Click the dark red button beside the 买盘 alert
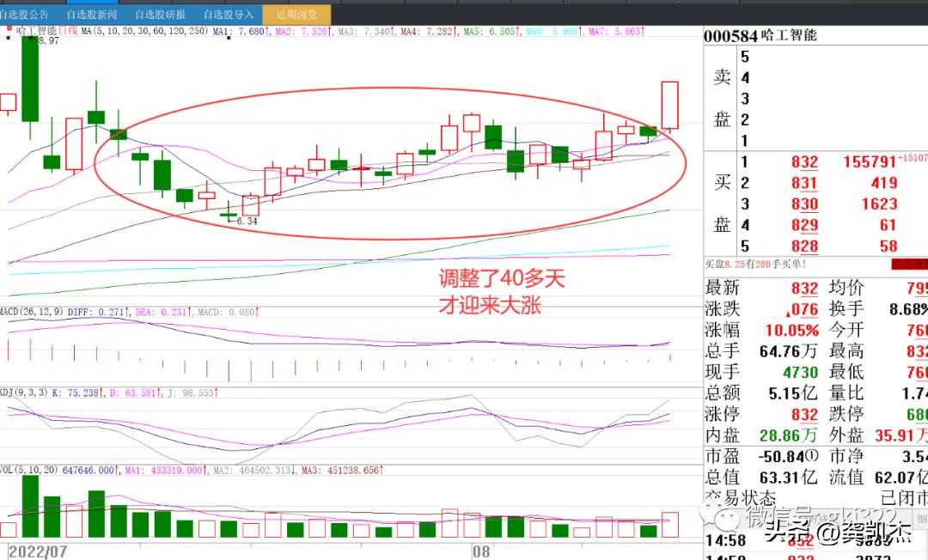Image resolution: width=928 pixels, height=560 pixels. point(909,265)
